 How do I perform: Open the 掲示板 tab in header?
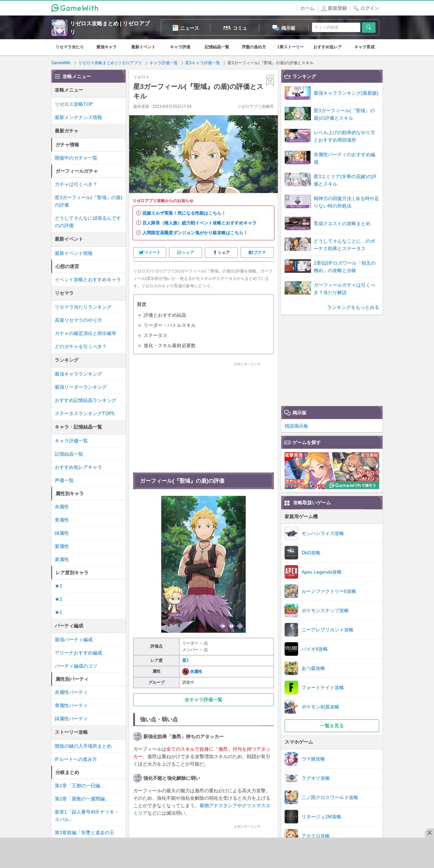click(284, 28)
